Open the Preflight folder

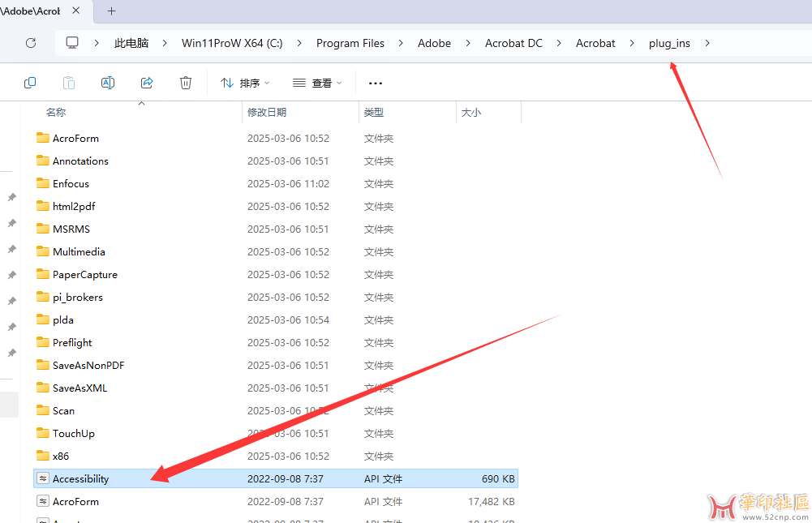[72, 342]
